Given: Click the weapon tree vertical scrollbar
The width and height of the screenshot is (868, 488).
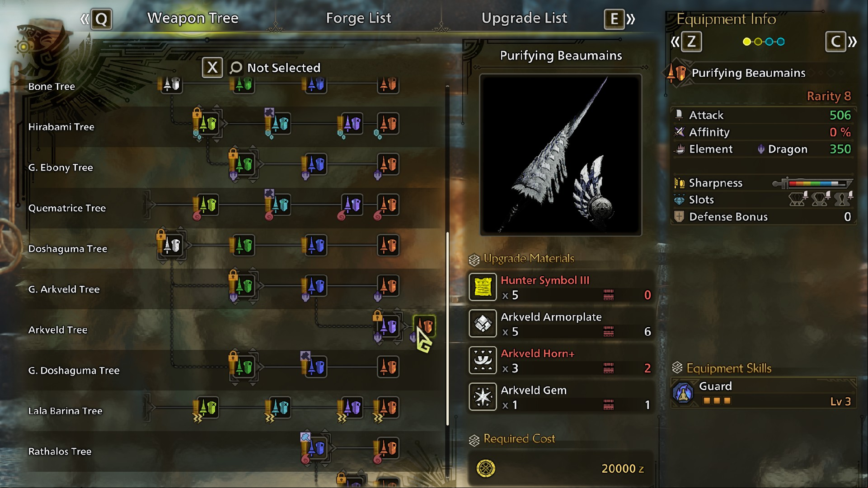Looking at the screenshot, I should click(447, 329).
